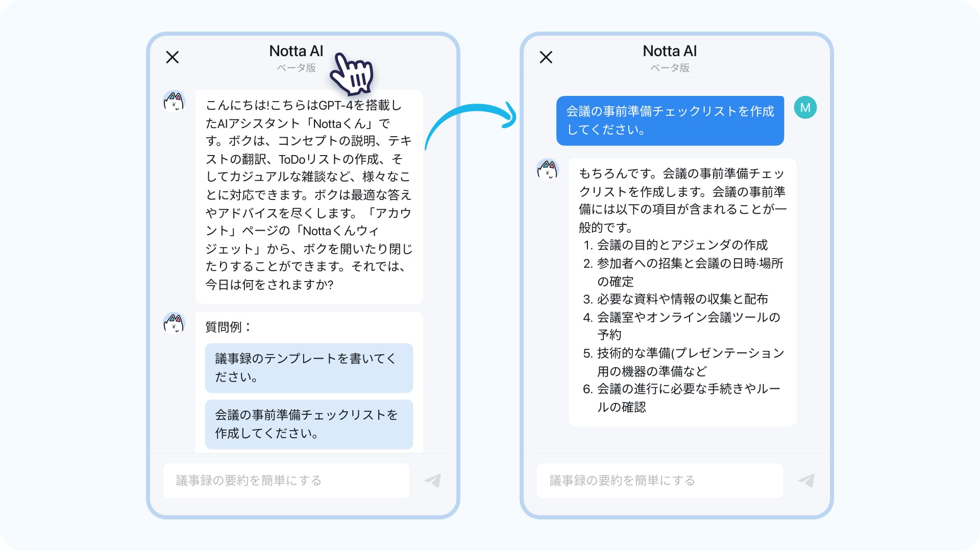The width and height of the screenshot is (980, 551).
Task: Click the left panel ベータ版 label
Action: pyautogui.click(x=297, y=68)
